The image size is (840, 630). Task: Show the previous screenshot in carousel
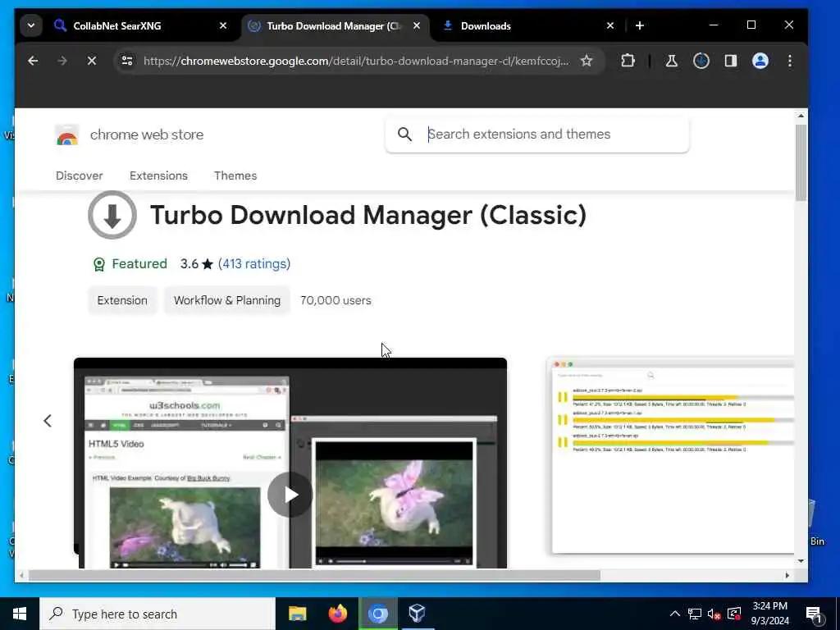(x=48, y=421)
